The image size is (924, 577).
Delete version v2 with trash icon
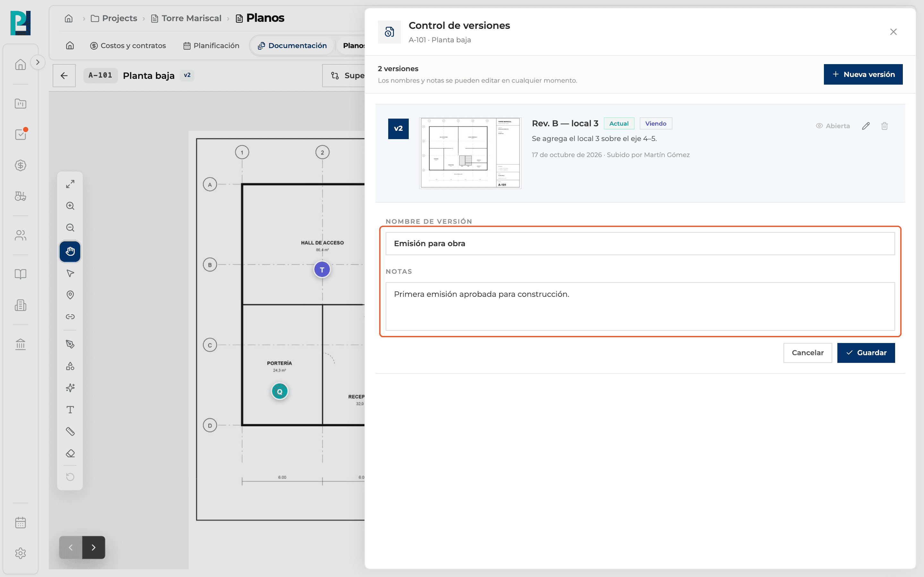884,126
